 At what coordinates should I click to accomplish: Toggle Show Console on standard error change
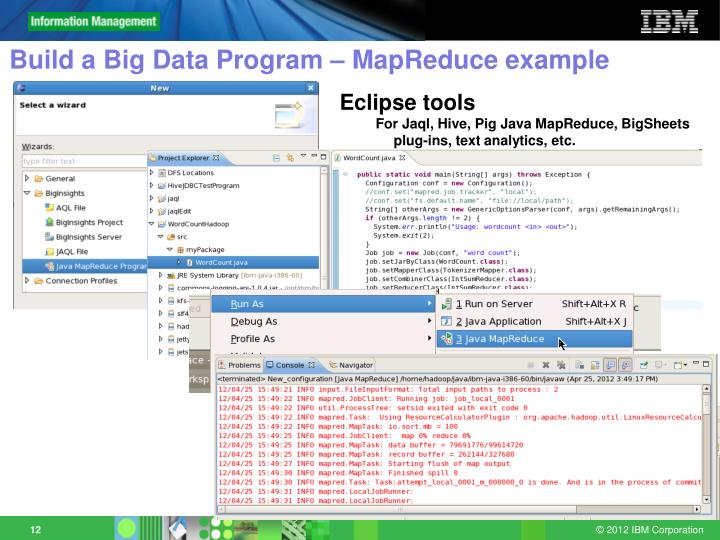click(626, 365)
